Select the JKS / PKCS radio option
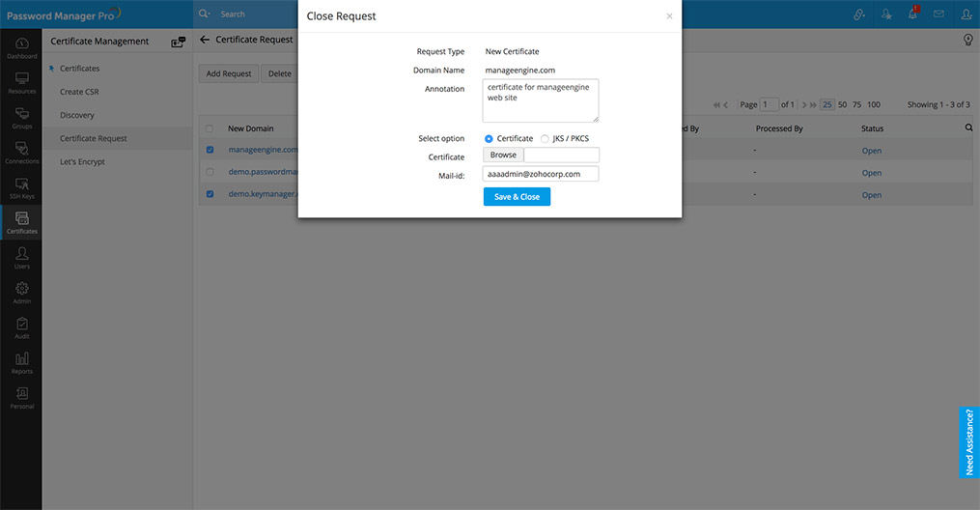980x510 pixels. pos(545,139)
